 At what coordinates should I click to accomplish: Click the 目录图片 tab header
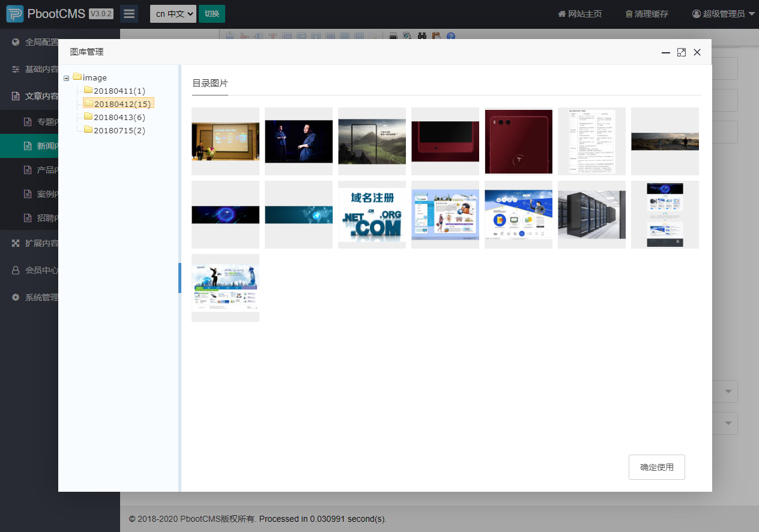pyautogui.click(x=210, y=83)
